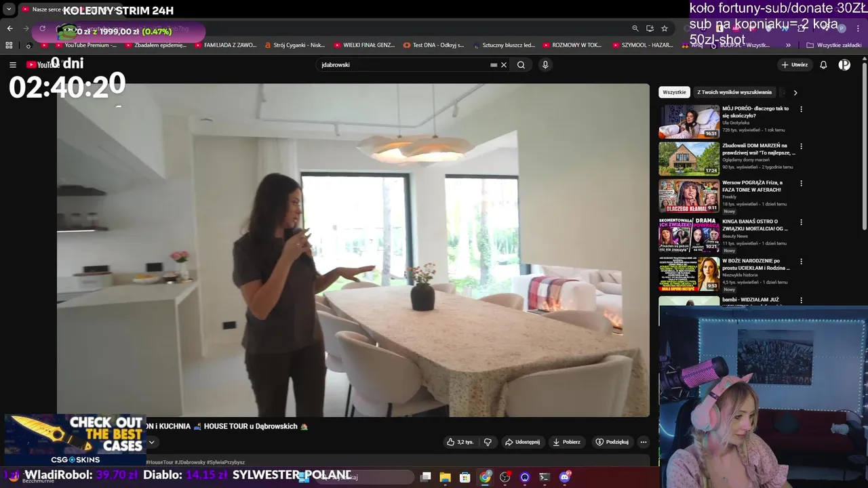The image size is (868, 488).
Task: Open Sztuczny bluszcz led bookmark
Action: [x=503, y=45]
